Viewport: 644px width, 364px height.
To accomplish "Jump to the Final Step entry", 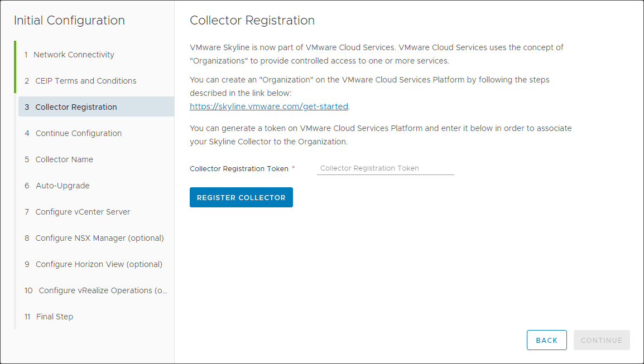I will point(54,317).
